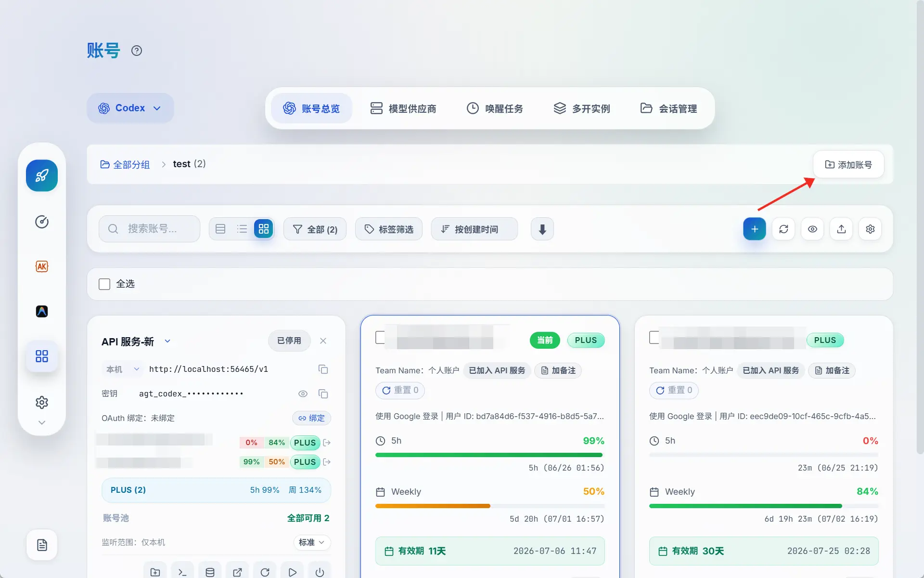Switch to the grid card view
The height and width of the screenshot is (578, 924).
click(x=264, y=229)
